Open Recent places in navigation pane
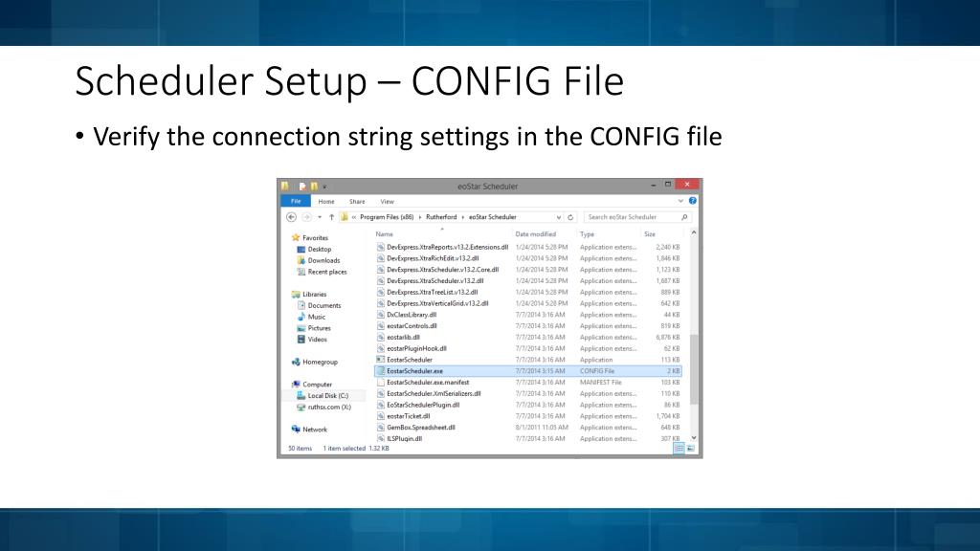Image resolution: width=980 pixels, height=551 pixels. (327, 272)
